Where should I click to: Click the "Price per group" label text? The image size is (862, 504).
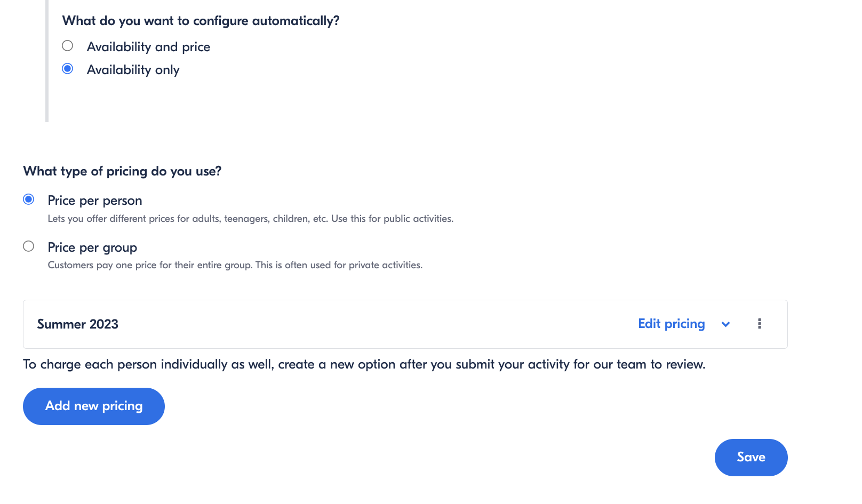click(92, 247)
